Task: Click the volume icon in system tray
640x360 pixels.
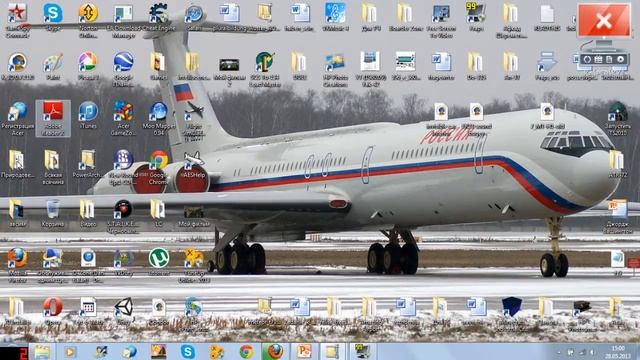Action: [591, 352]
